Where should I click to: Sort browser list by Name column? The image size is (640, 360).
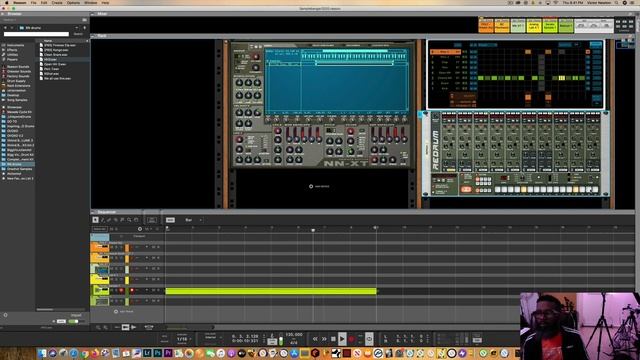point(48,41)
